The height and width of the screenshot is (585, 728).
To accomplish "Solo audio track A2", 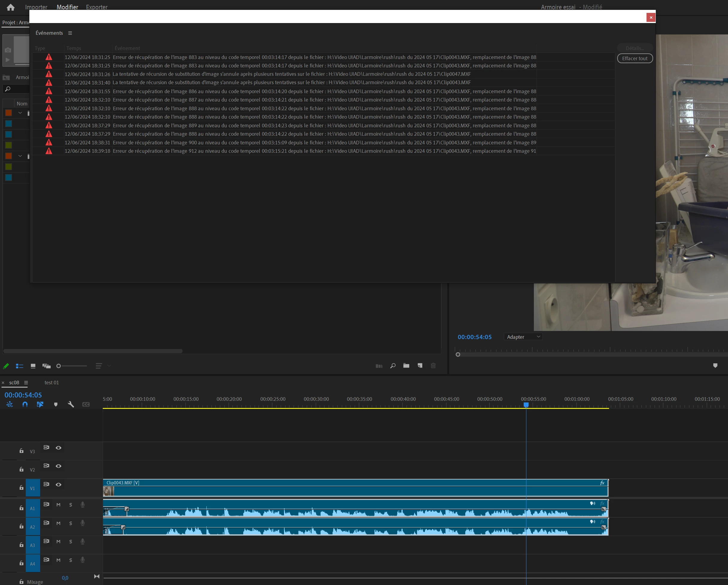I will (x=71, y=523).
